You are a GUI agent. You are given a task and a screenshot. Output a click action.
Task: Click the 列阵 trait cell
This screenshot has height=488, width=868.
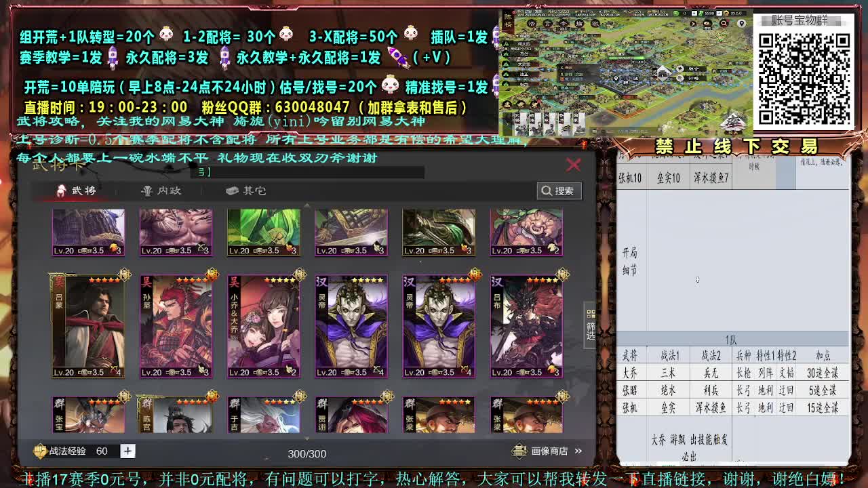pyautogui.click(x=766, y=373)
